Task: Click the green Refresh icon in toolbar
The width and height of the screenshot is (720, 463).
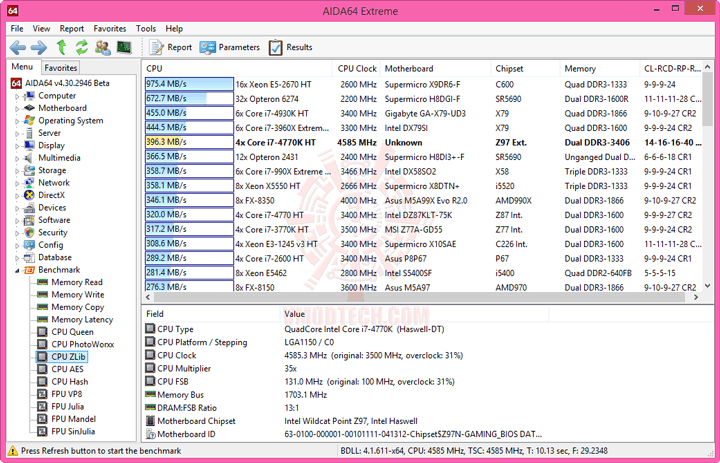Action: coord(82,47)
